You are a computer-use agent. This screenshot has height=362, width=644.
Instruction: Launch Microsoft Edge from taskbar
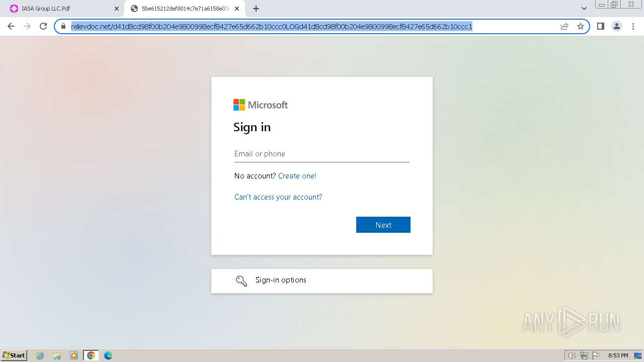108,355
